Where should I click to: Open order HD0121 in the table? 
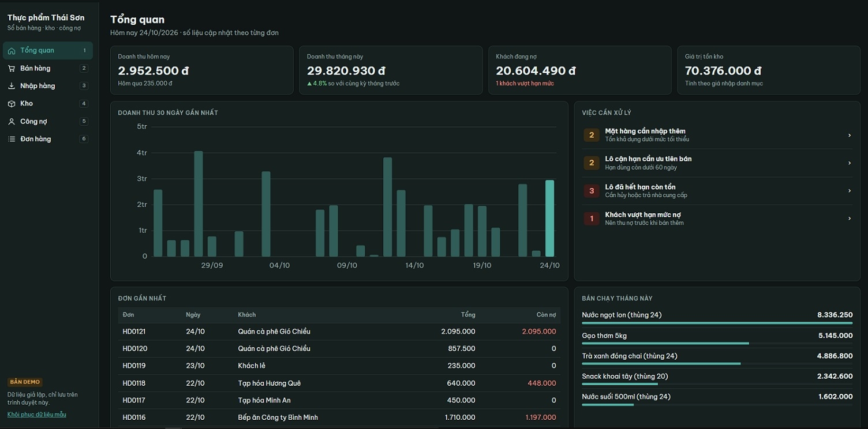pos(339,332)
